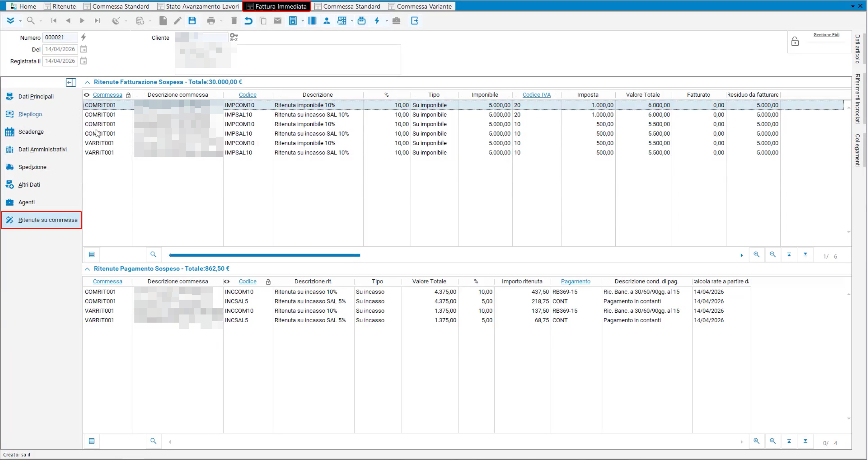Click the Numero input field 000021
This screenshot has height=460, width=868.
(60, 37)
